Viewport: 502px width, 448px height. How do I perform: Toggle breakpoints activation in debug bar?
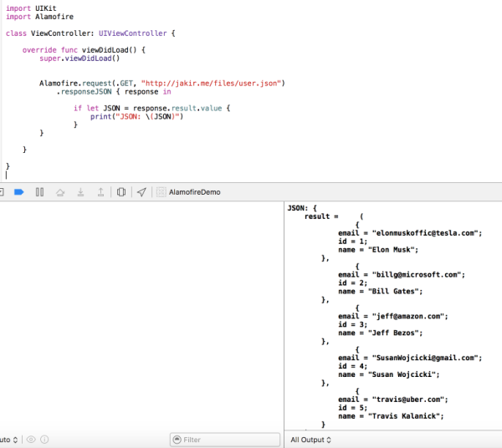pos(19,192)
